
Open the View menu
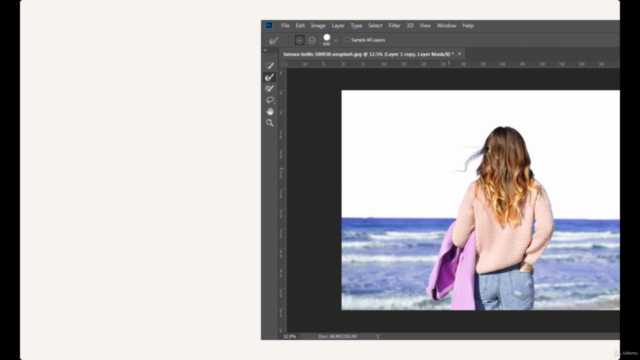[x=425, y=25]
